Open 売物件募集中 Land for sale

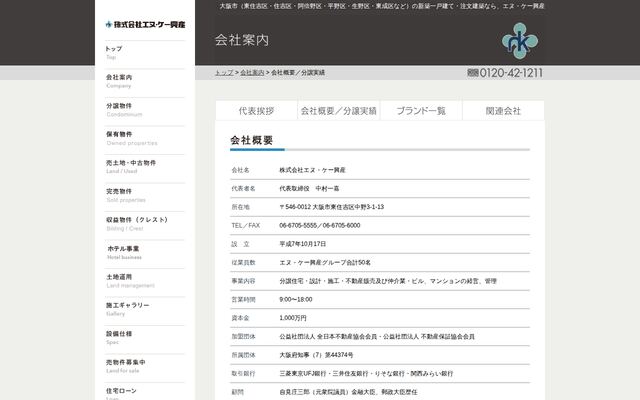(x=145, y=366)
